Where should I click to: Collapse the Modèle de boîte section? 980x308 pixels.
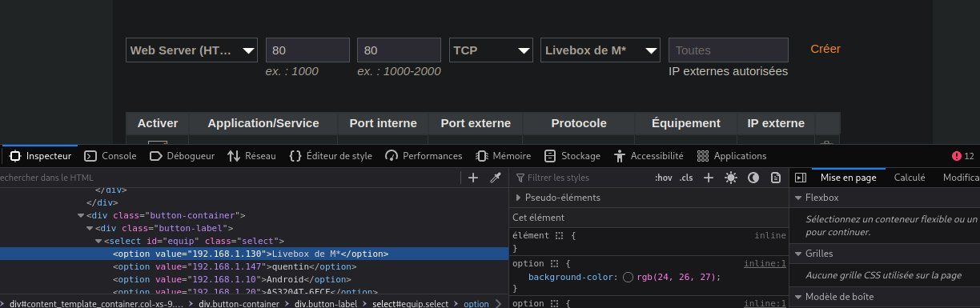coord(798,296)
